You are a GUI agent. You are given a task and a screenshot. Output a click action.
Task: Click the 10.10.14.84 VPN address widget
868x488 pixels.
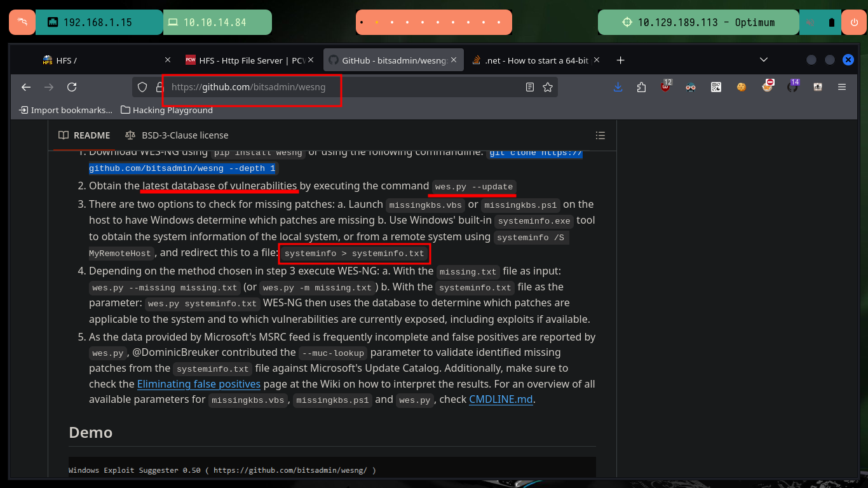(217, 22)
